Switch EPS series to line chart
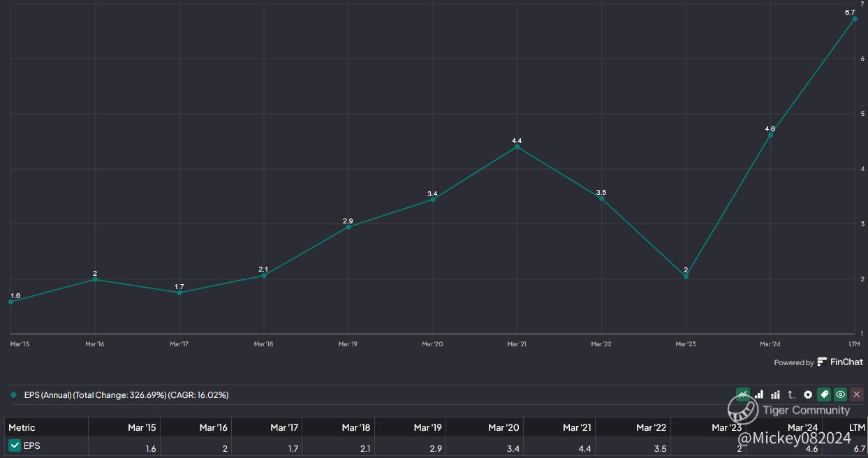The image size is (868, 458). coord(743,394)
